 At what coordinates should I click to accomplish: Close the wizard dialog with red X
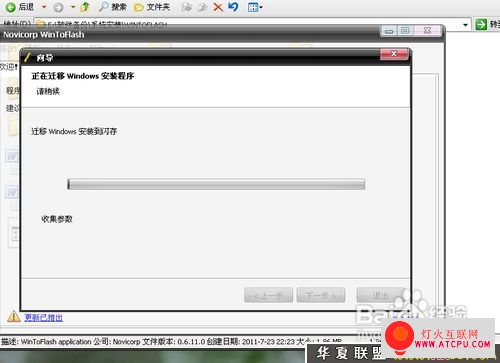394,54
